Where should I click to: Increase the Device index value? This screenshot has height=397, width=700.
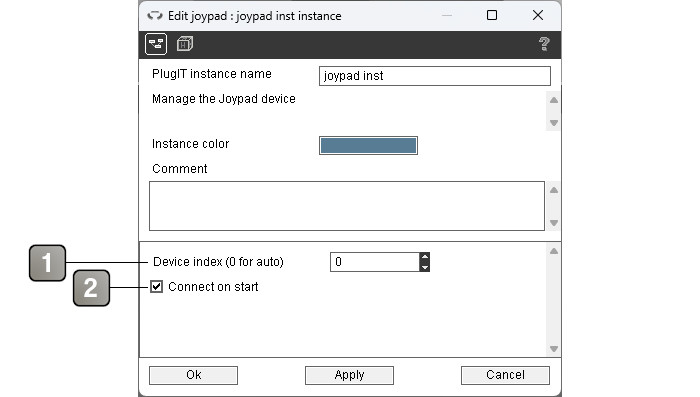click(x=425, y=257)
